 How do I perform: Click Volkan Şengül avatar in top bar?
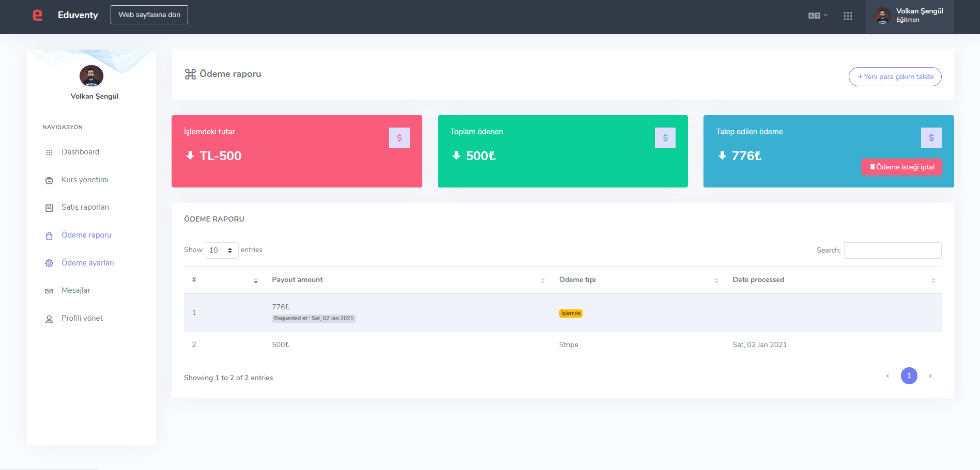pyautogui.click(x=882, y=16)
